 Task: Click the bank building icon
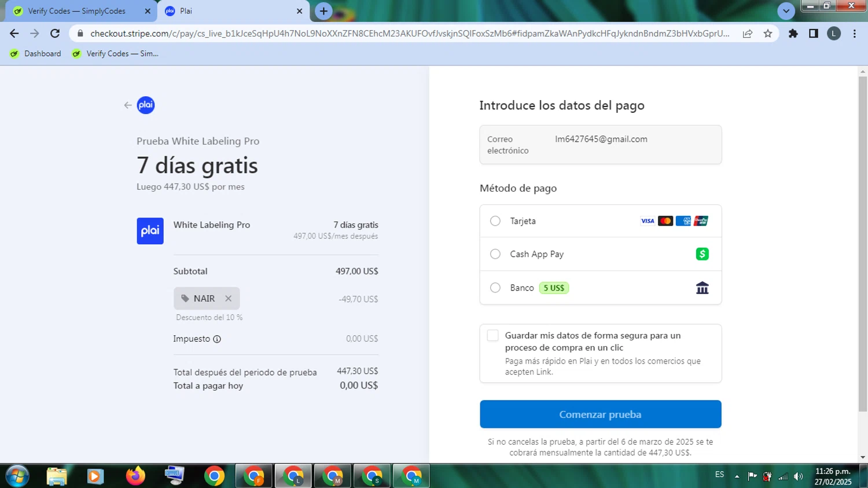[702, 288]
